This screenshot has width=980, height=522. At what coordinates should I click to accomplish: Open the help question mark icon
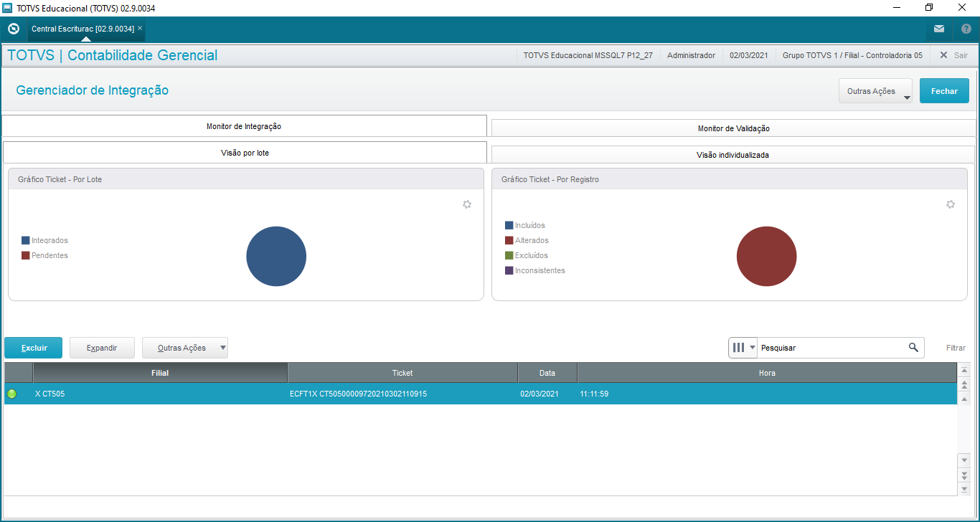point(966,29)
